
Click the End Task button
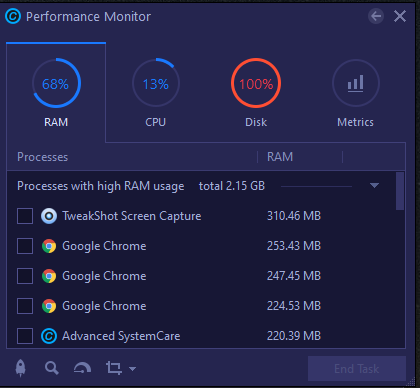point(357,369)
